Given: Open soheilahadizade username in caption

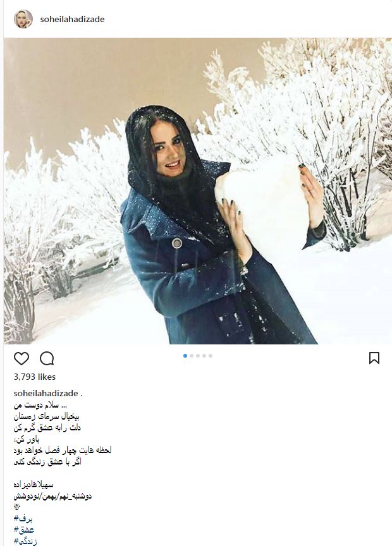Looking at the screenshot, I should coord(46,393).
